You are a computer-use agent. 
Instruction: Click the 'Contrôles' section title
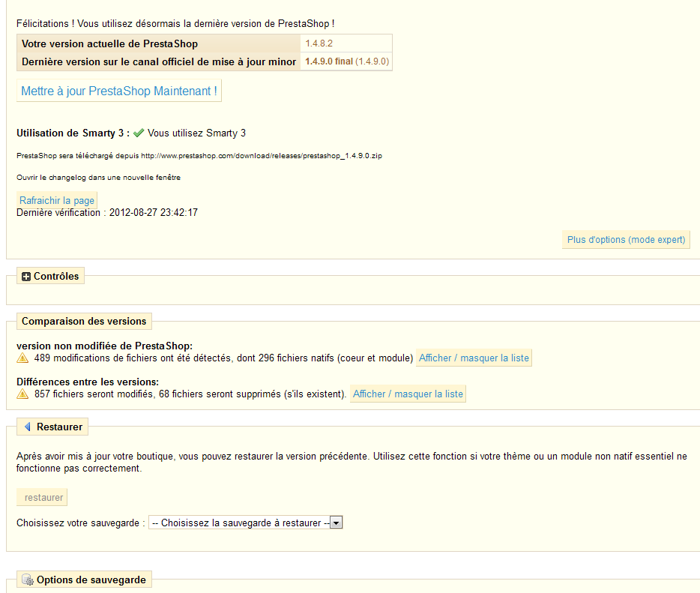point(56,277)
